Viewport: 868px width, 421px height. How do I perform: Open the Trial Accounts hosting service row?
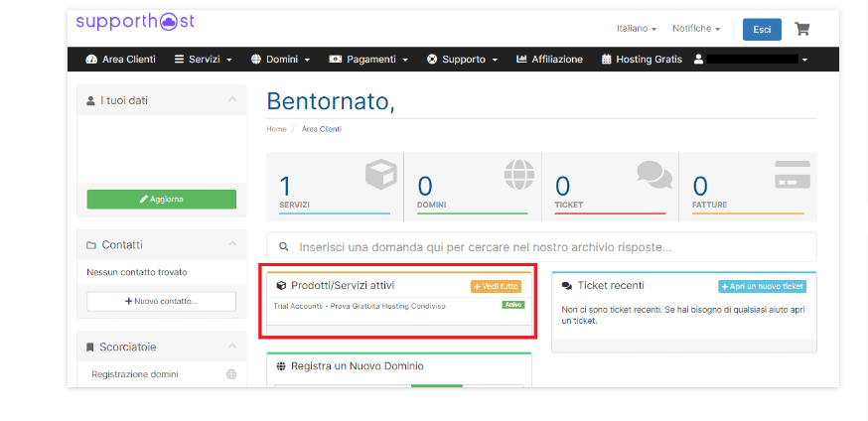pos(360,306)
